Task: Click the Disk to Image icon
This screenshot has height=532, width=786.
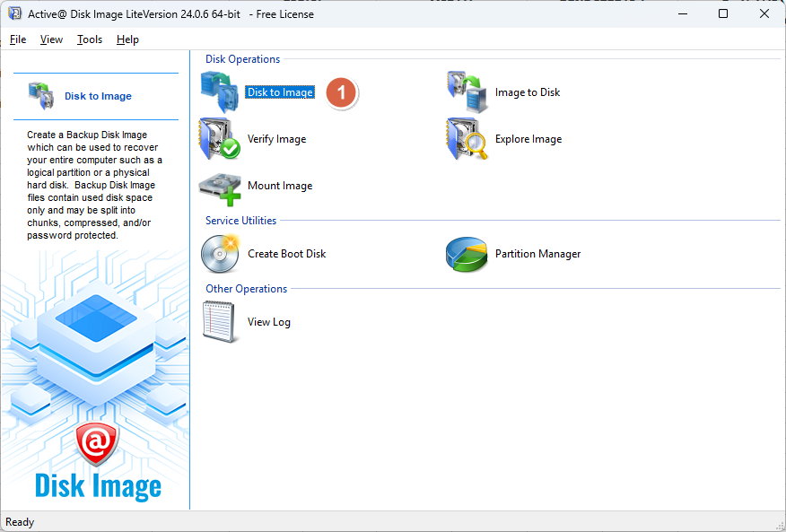Action: pyautogui.click(x=219, y=92)
